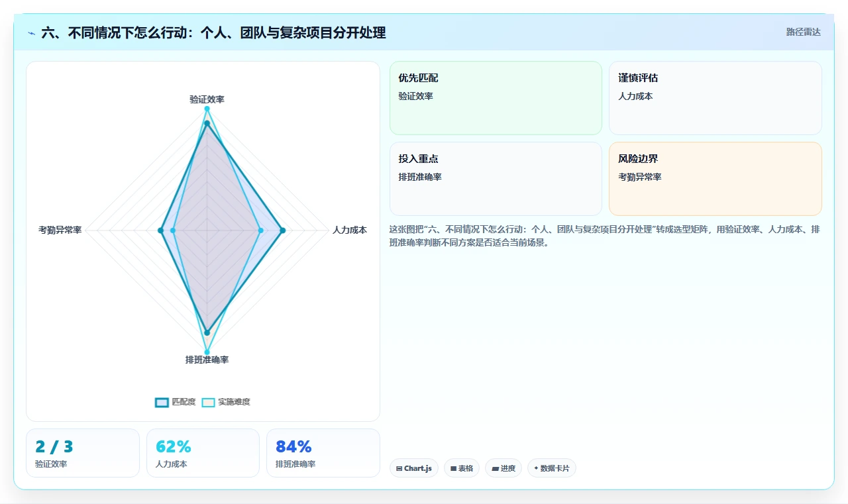Image resolution: width=848 pixels, height=504 pixels.
Task: Click 排班准确率 text in 投入重点 card
Action: tap(420, 177)
